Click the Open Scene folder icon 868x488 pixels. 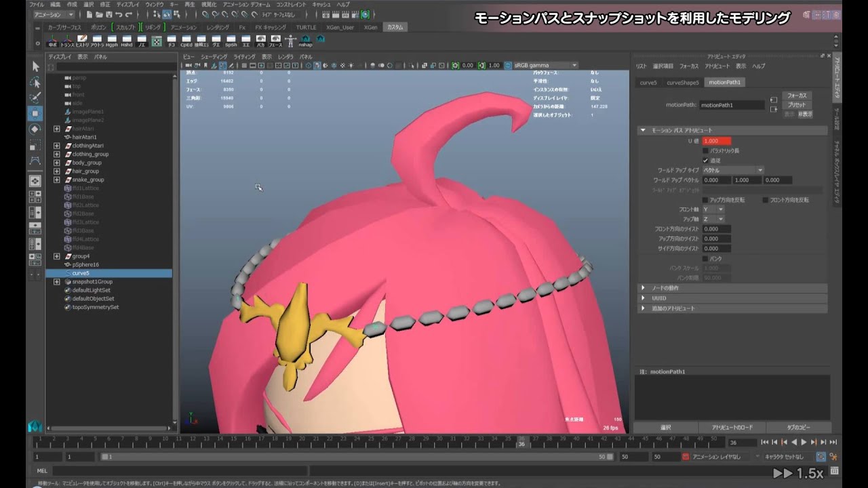click(x=100, y=14)
